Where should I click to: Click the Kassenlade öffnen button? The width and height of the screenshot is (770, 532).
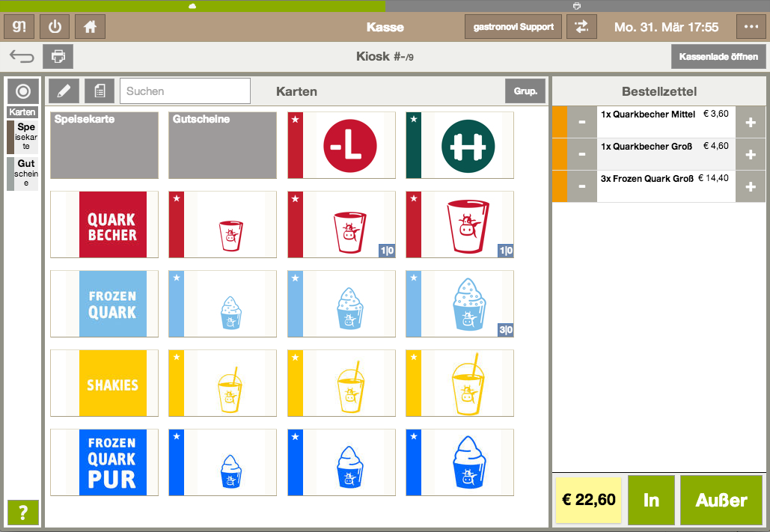click(718, 56)
